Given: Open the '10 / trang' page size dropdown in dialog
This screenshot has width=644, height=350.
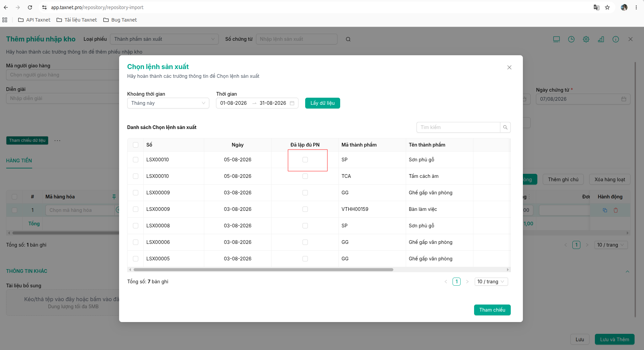Looking at the screenshot, I should point(491,282).
